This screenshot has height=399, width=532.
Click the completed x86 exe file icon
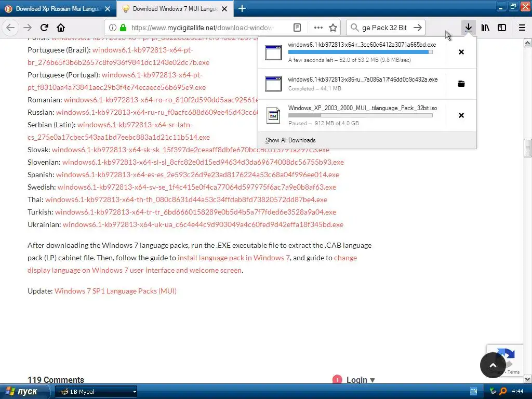[273, 84]
